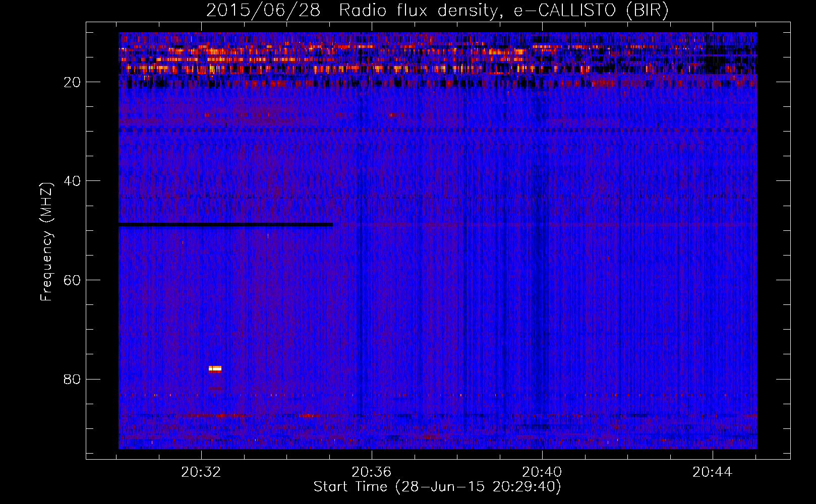Screen dimensions: 816x504
Task: Click the 20 MHz frequency tick label
Action: 72,82
